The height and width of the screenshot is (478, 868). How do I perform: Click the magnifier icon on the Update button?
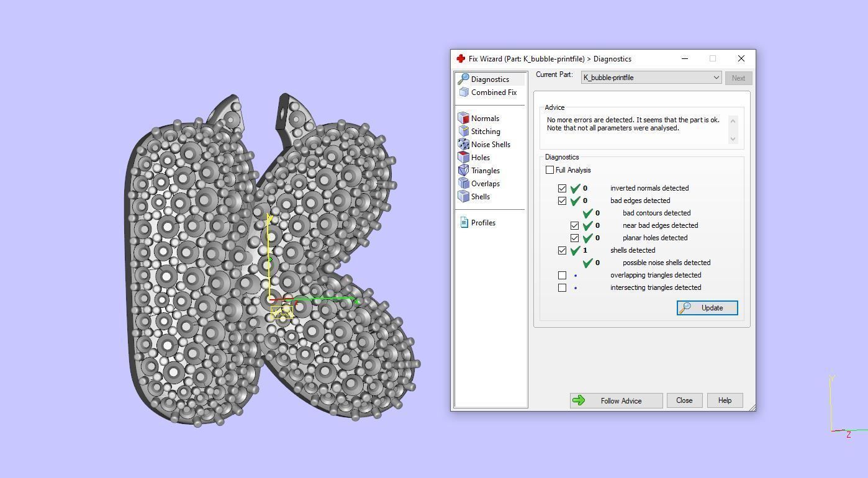coord(685,308)
